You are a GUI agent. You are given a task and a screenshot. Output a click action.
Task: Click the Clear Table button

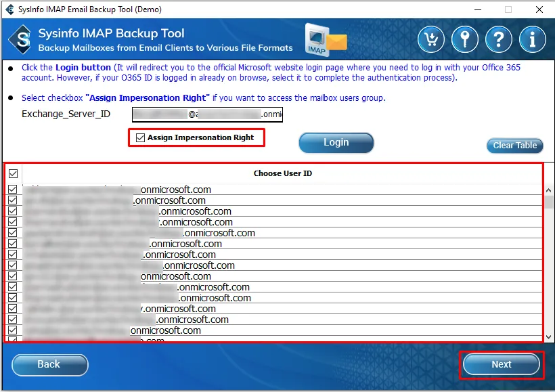point(514,146)
